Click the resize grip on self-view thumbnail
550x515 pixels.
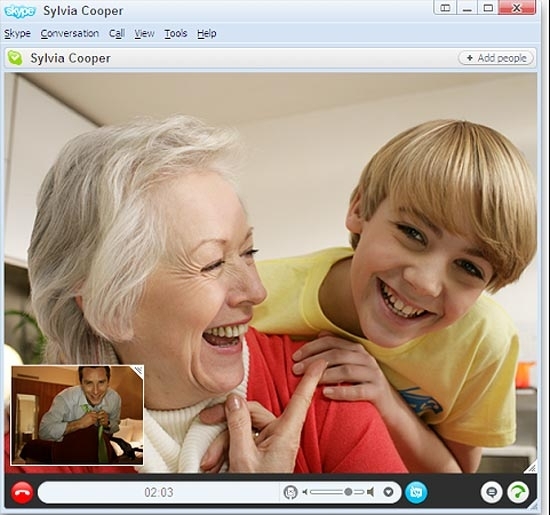coord(138,370)
